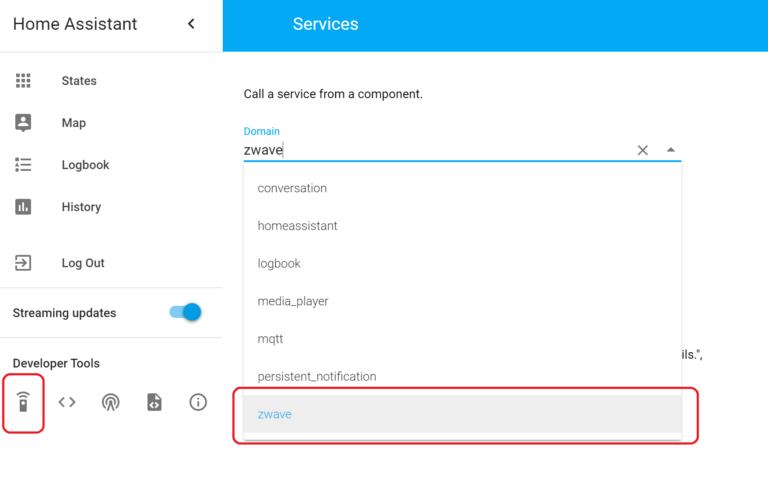Click the Logbook list icon
Image resolution: width=768 pixels, height=491 pixels.
pyautogui.click(x=24, y=165)
